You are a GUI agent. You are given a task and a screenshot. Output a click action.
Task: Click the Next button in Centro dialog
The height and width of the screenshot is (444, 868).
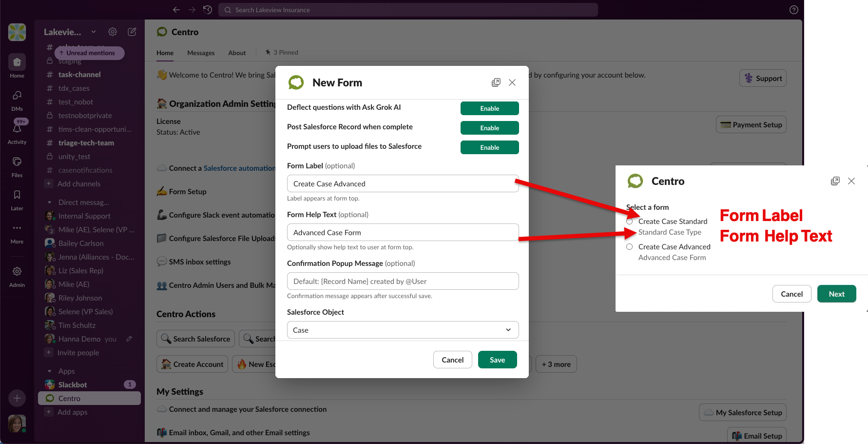[x=836, y=294]
